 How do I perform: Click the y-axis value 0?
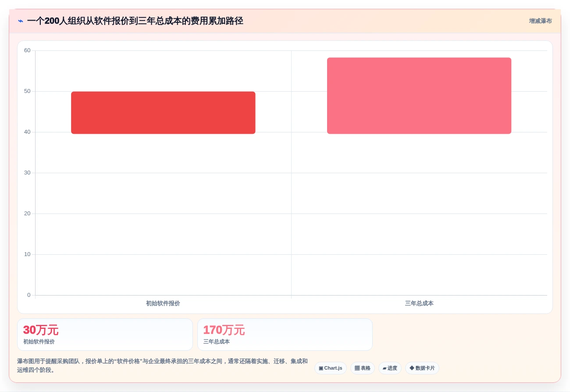[29, 295]
